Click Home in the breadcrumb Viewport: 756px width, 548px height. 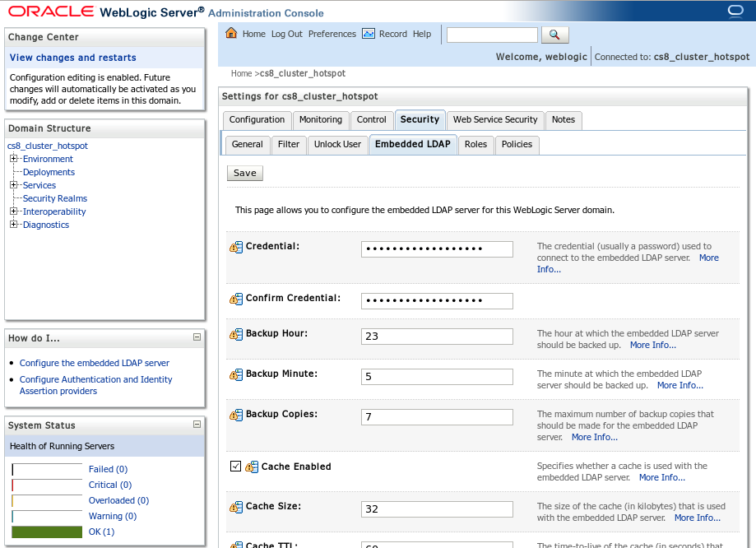click(x=241, y=73)
